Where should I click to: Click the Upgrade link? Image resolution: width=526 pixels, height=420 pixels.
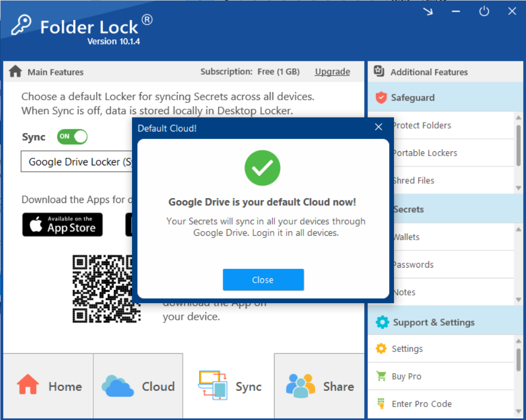click(333, 72)
